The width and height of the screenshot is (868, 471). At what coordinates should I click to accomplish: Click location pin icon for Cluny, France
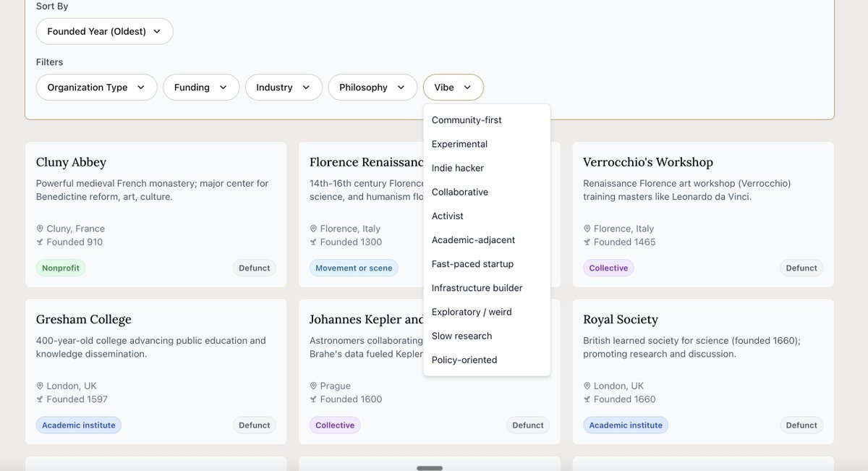point(41,229)
